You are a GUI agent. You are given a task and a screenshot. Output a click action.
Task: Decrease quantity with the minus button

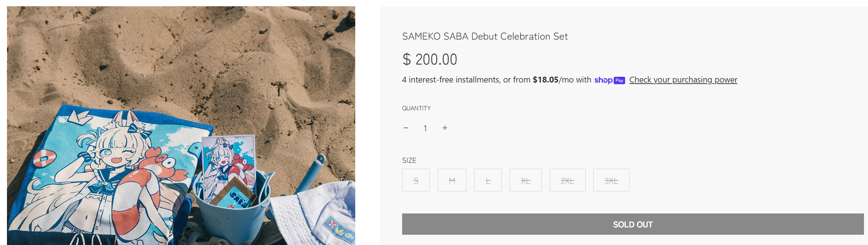coord(406,128)
